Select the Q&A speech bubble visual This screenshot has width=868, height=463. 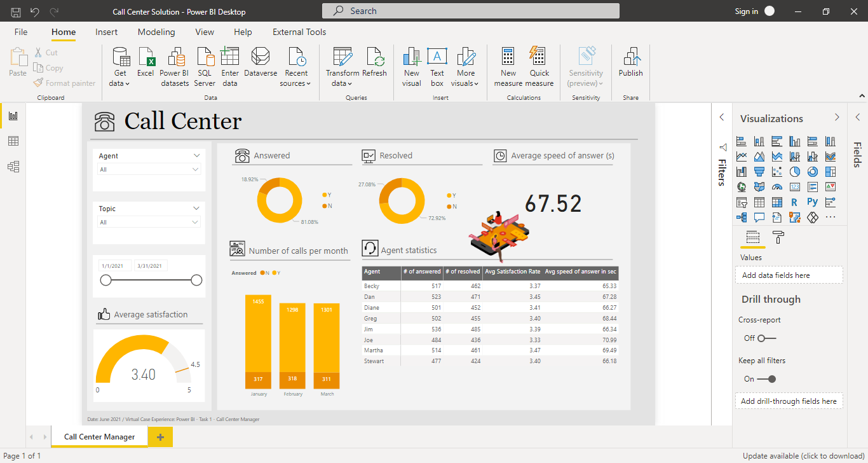[x=759, y=218]
